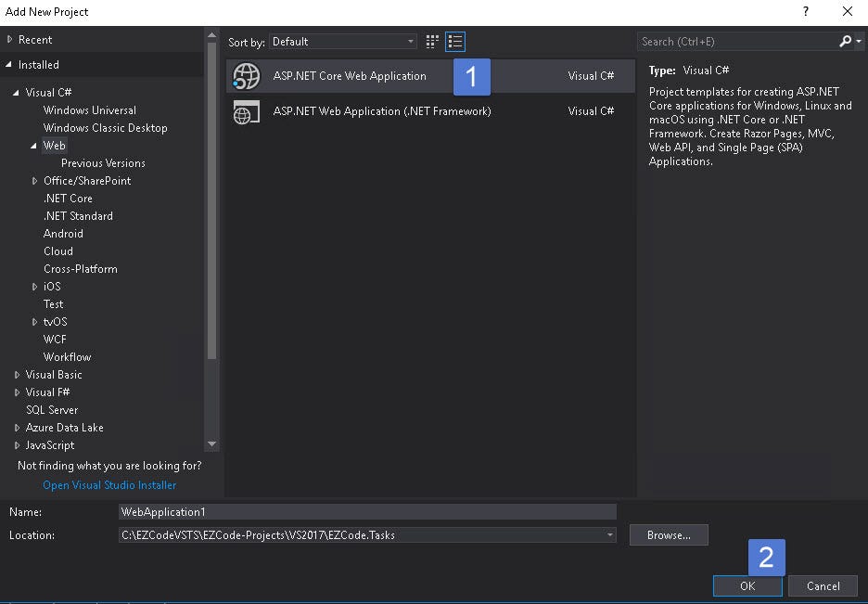The width and height of the screenshot is (868, 604).
Task: Expand the Visual Basic node
Action: [17, 375]
